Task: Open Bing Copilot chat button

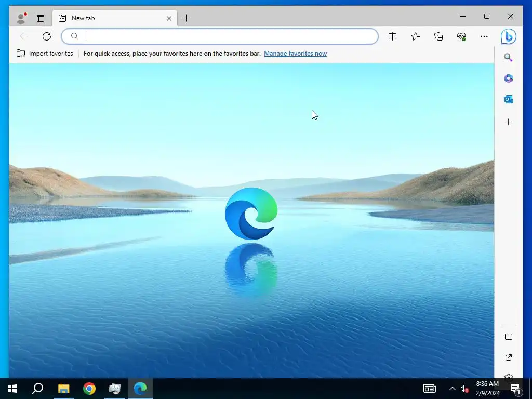Action: click(508, 36)
